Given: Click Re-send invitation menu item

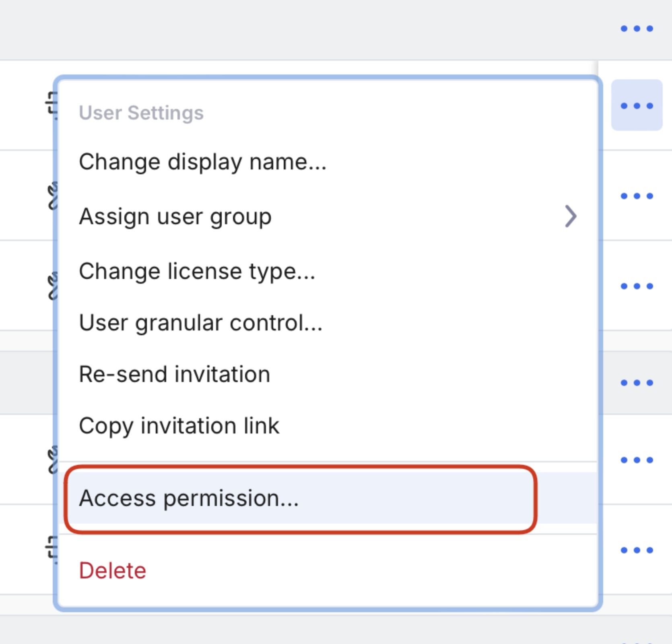Looking at the screenshot, I should [328, 374].
